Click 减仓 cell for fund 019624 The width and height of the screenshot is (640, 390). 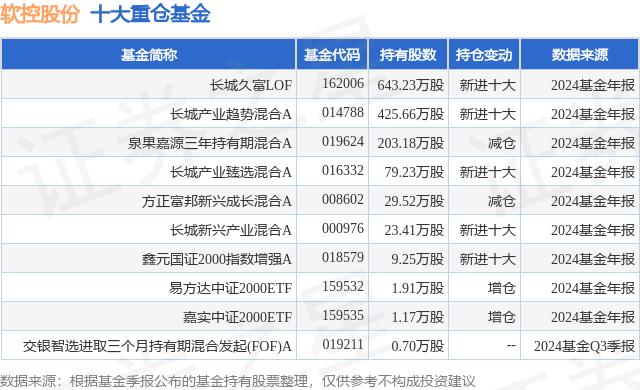pos(501,143)
